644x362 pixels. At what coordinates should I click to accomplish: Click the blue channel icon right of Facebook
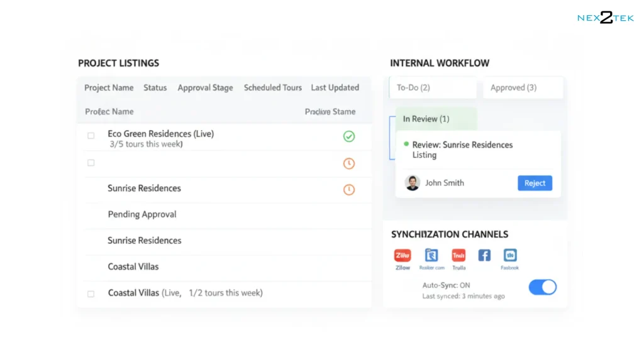point(510,255)
